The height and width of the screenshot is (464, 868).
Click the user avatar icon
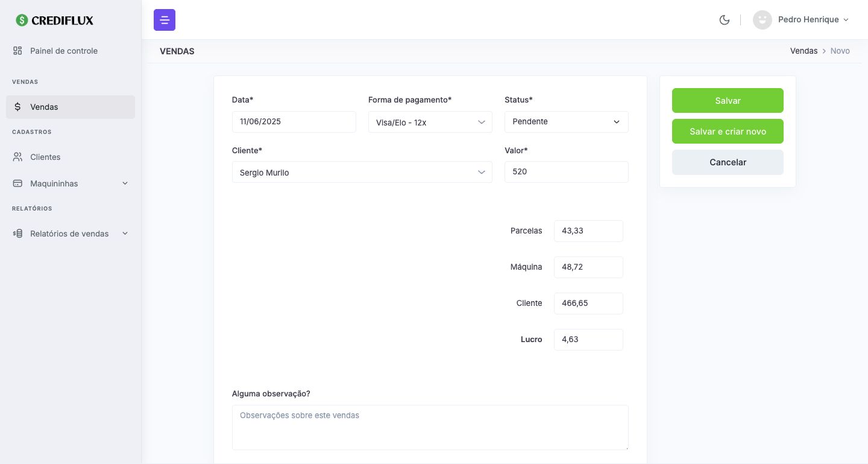coord(763,20)
